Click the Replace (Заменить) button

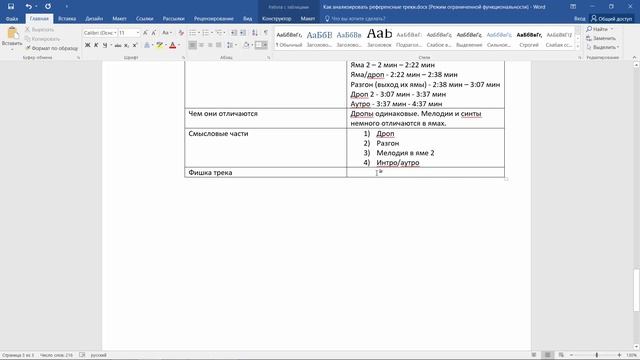pos(601,38)
